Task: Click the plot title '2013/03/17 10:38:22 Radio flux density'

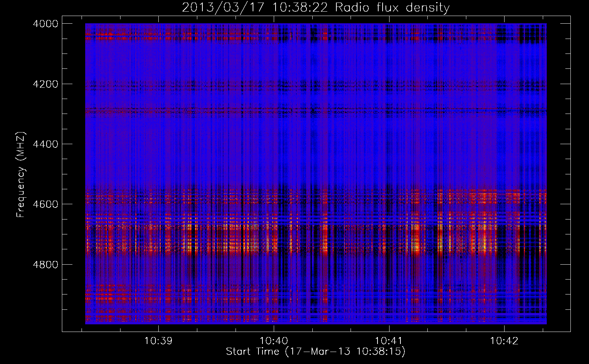Action: point(316,7)
